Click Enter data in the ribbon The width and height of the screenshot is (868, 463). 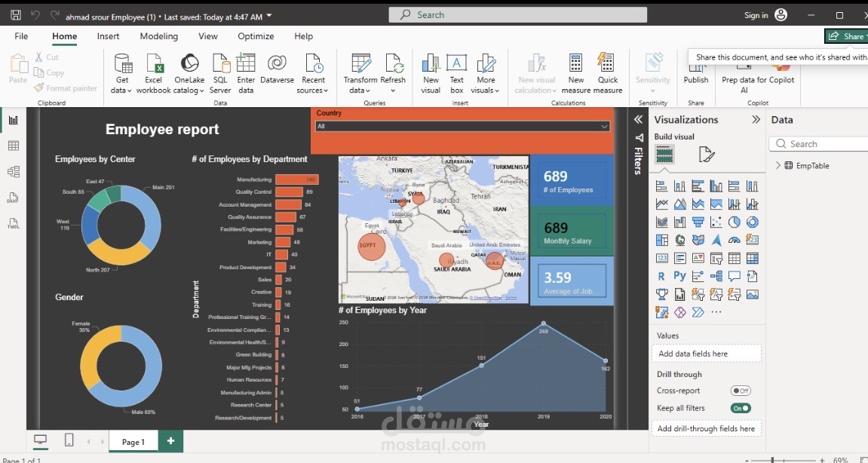coord(246,74)
